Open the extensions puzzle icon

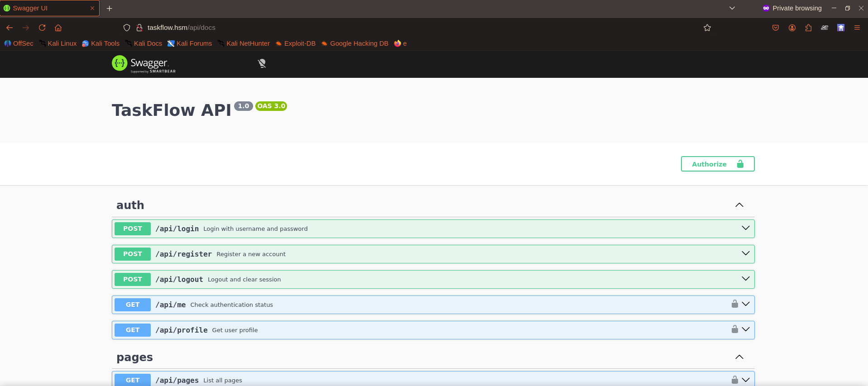808,28
